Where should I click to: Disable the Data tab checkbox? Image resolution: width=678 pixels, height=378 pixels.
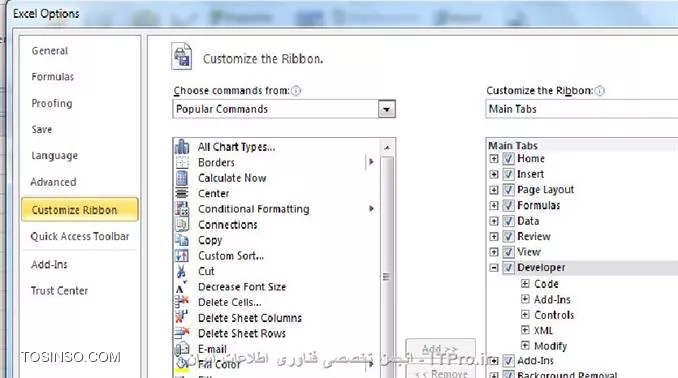coord(508,221)
